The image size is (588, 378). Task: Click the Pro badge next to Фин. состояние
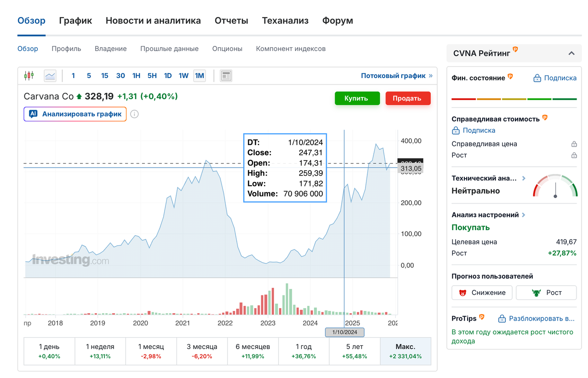point(510,77)
